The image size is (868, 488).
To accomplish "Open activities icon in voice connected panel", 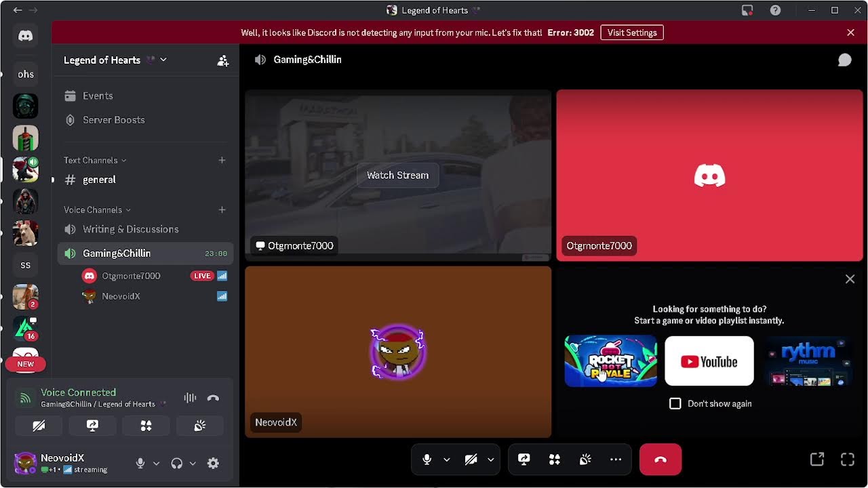I will coord(146,426).
